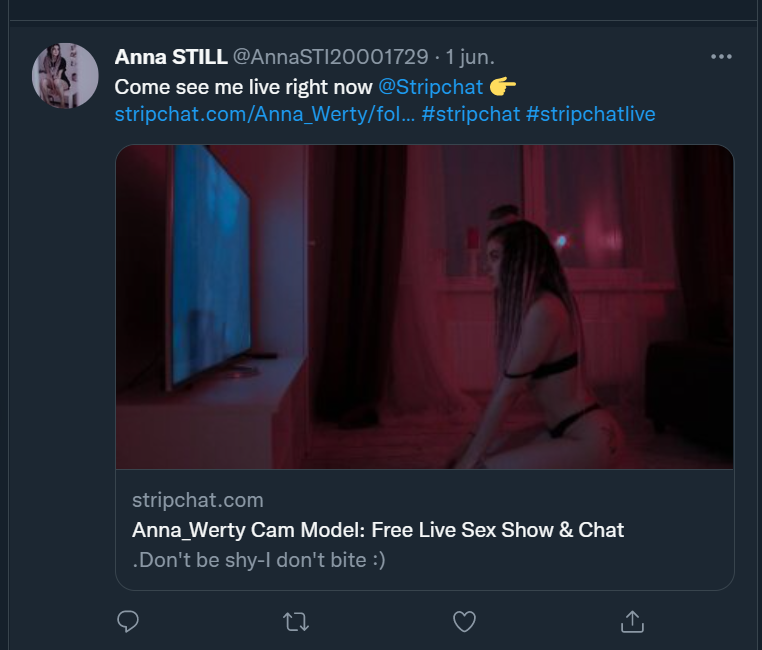The height and width of the screenshot is (650, 762).
Task: Like the tweet with the heart icon
Action: (464, 622)
